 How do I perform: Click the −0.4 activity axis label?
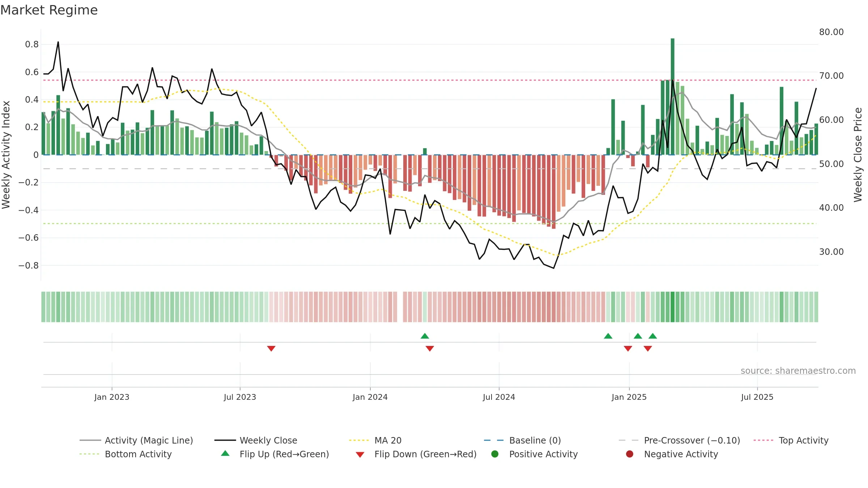(x=29, y=210)
